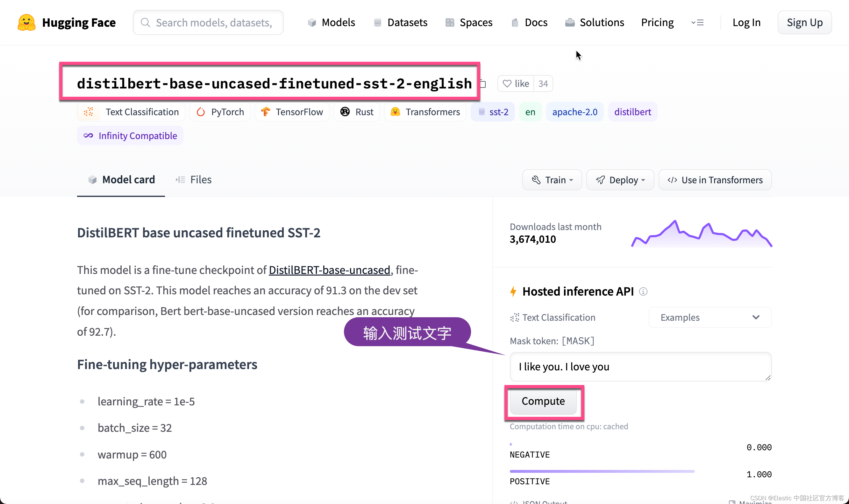Click the Hugging Face emoji logo
This screenshot has height=504, width=849.
point(26,22)
